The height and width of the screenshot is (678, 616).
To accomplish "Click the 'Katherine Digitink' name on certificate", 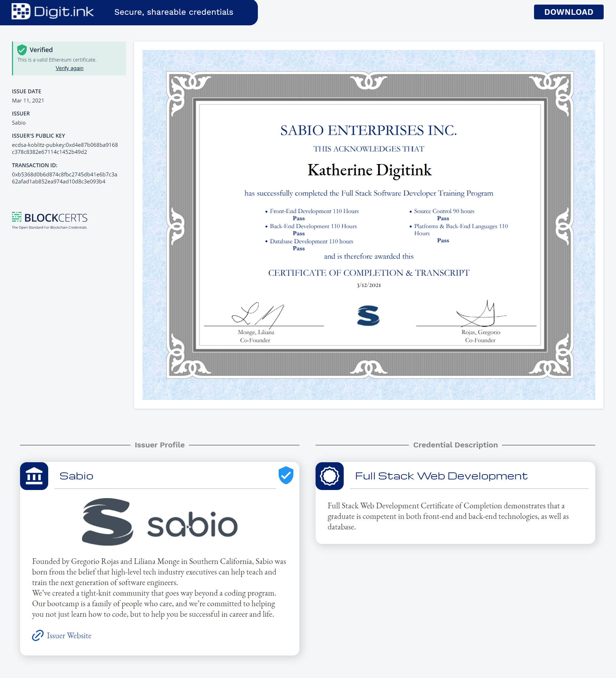I will (x=369, y=170).
